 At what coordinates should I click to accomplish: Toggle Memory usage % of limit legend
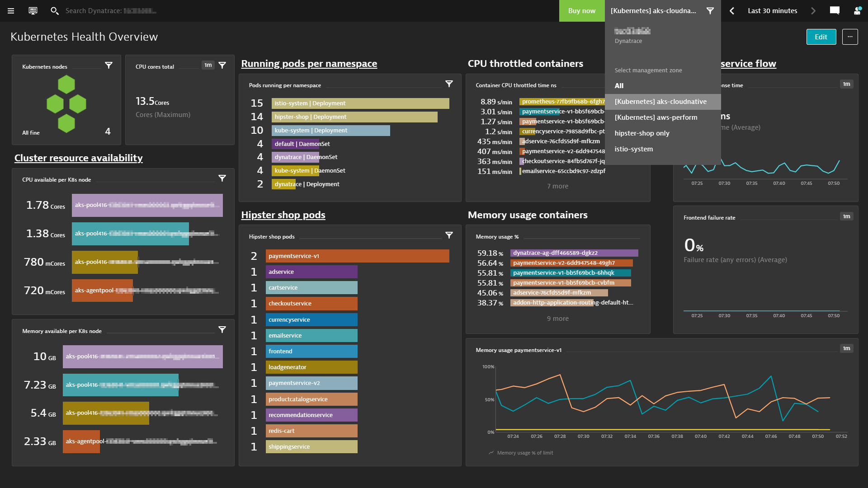coord(521,453)
